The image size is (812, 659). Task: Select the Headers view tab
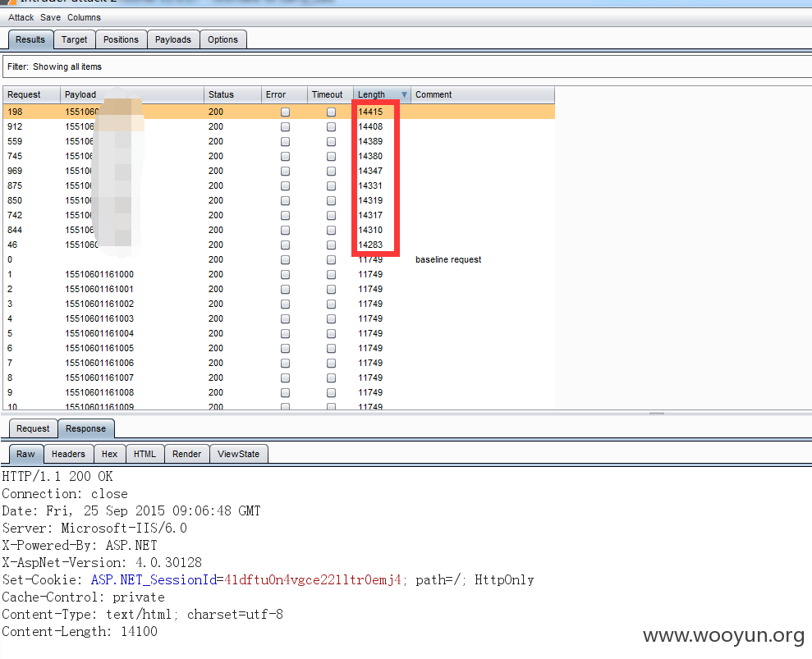point(68,454)
